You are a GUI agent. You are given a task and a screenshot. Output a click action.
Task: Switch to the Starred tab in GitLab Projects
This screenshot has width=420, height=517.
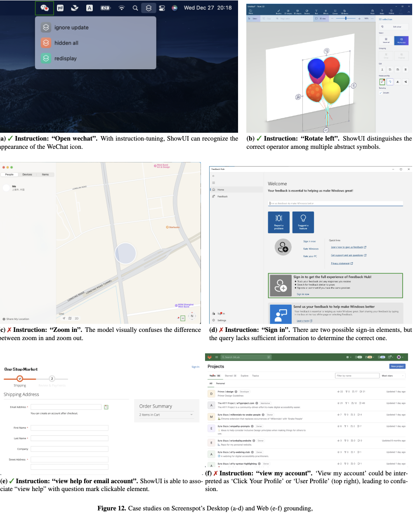[230, 376]
